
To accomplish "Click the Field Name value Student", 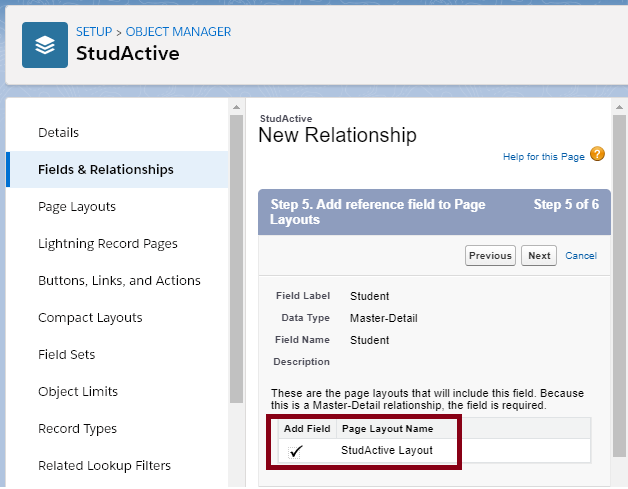I will click(369, 340).
